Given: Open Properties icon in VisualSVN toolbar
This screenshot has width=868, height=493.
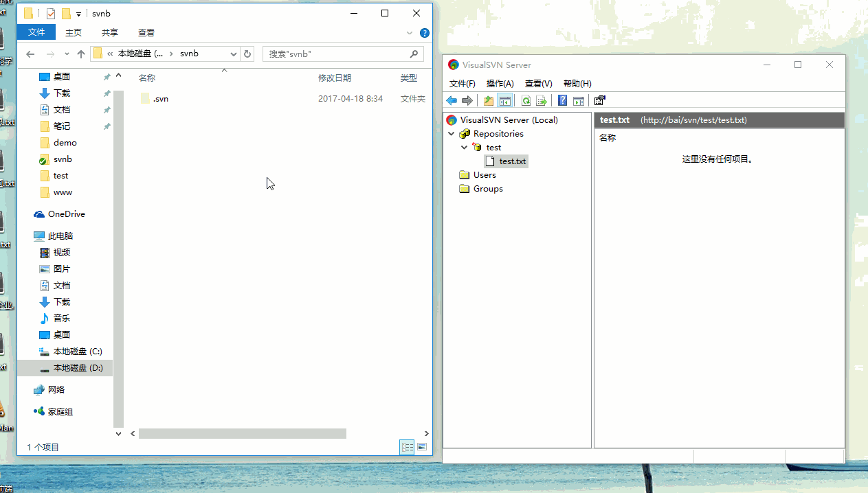Looking at the screenshot, I should (x=600, y=101).
